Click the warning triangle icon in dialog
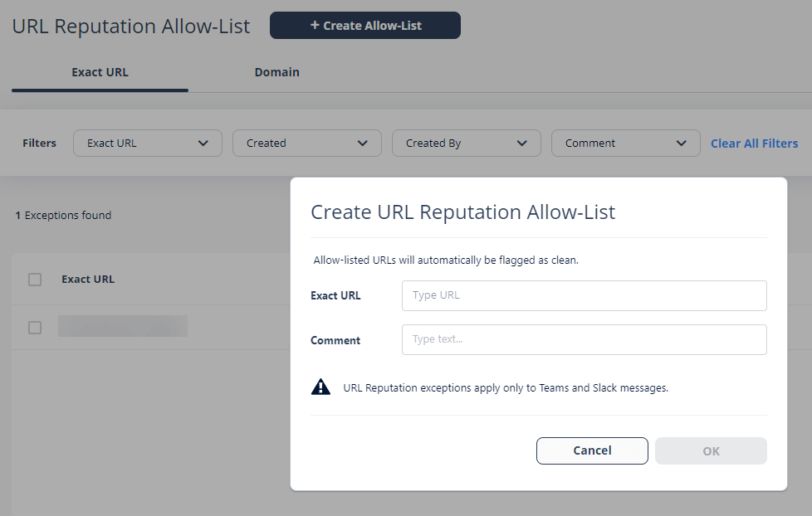 [x=320, y=387]
